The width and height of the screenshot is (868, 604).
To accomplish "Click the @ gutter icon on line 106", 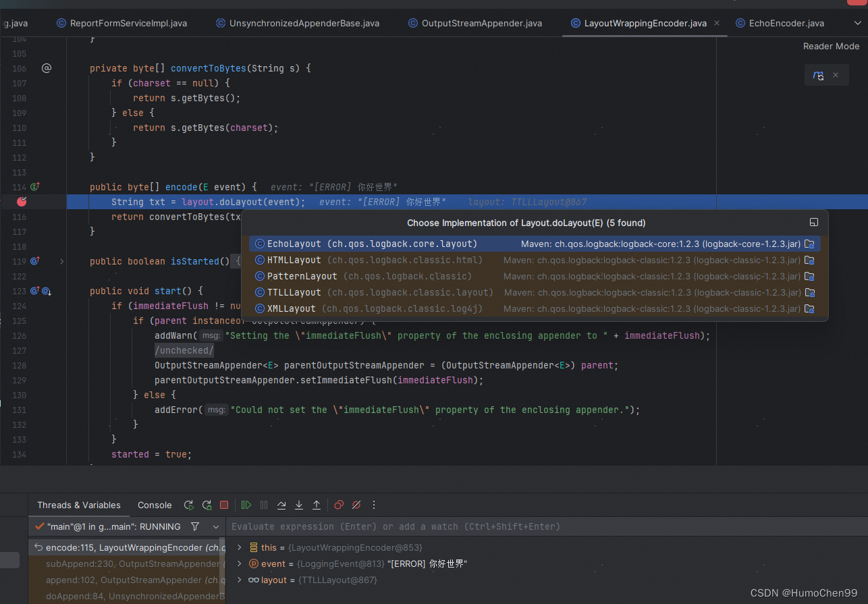I will tap(47, 68).
